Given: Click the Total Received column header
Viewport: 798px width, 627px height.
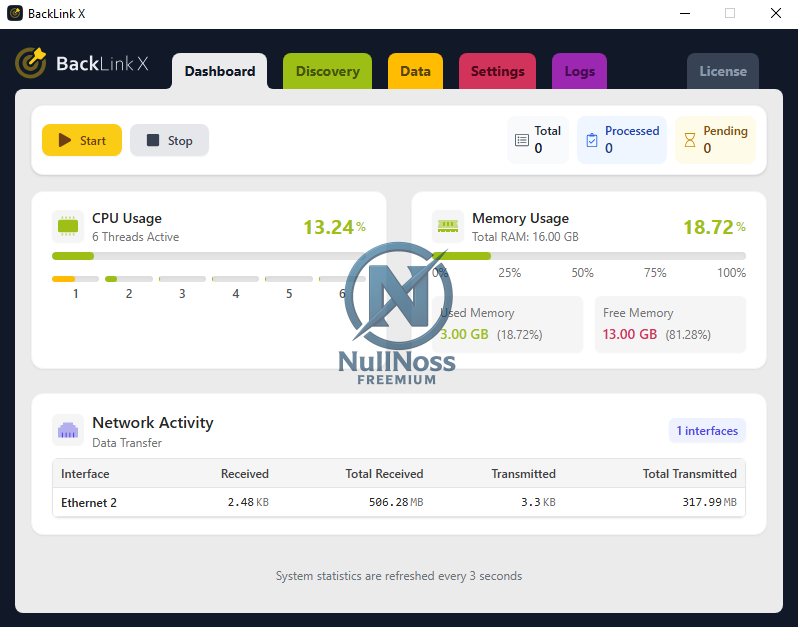Looking at the screenshot, I should click(384, 474).
